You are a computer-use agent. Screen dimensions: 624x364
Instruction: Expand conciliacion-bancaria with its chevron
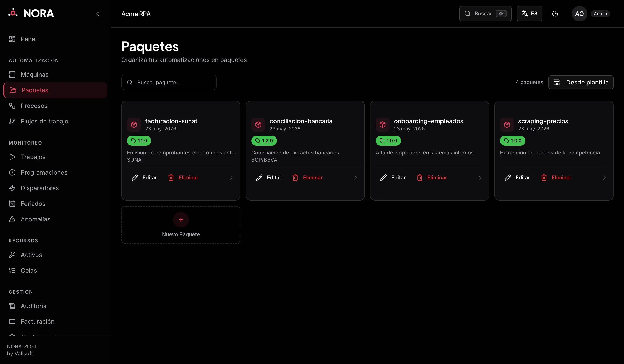click(356, 178)
